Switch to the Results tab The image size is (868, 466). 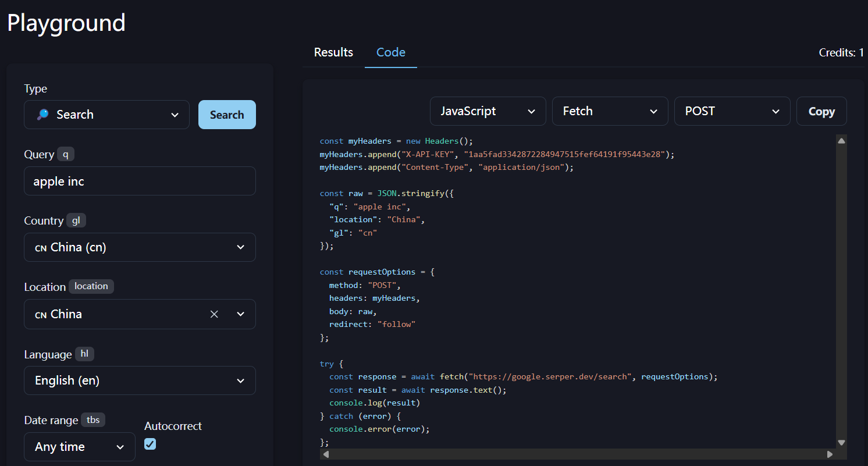[x=333, y=52]
